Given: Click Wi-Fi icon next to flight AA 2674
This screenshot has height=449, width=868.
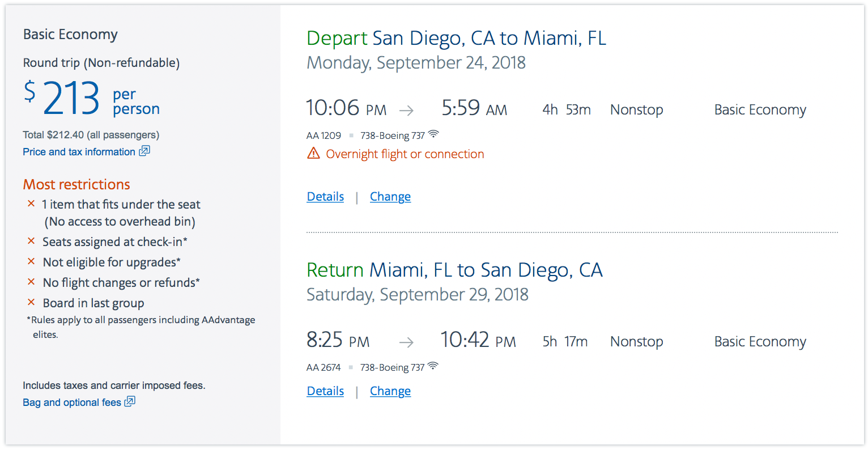Looking at the screenshot, I should pos(433,366).
